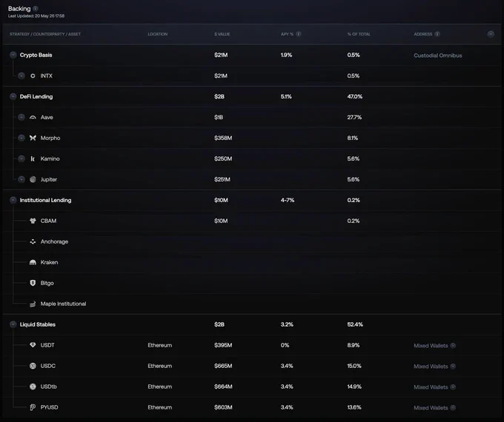Screen dimensions: 504x422
Task: Collapse the Liquid Stables group
Action: tap(13, 324)
